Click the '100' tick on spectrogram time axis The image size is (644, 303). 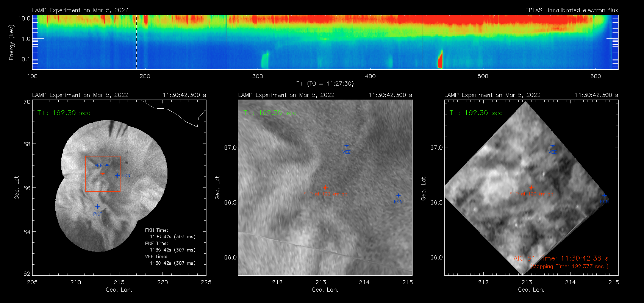[32, 76]
